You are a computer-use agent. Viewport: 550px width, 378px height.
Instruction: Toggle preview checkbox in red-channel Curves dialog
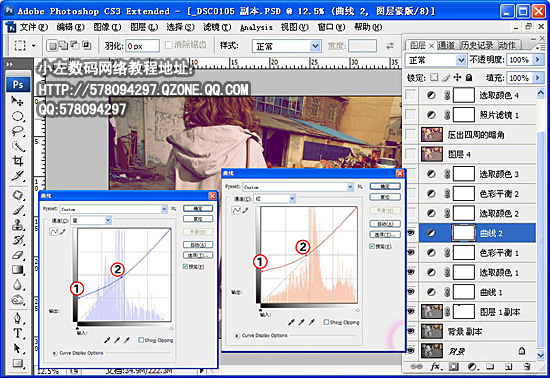[x=372, y=247]
